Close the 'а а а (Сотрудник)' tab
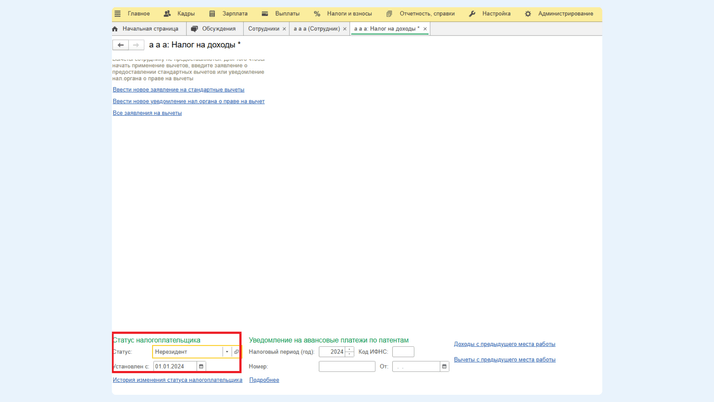714x402 pixels. [x=345, y=29]
